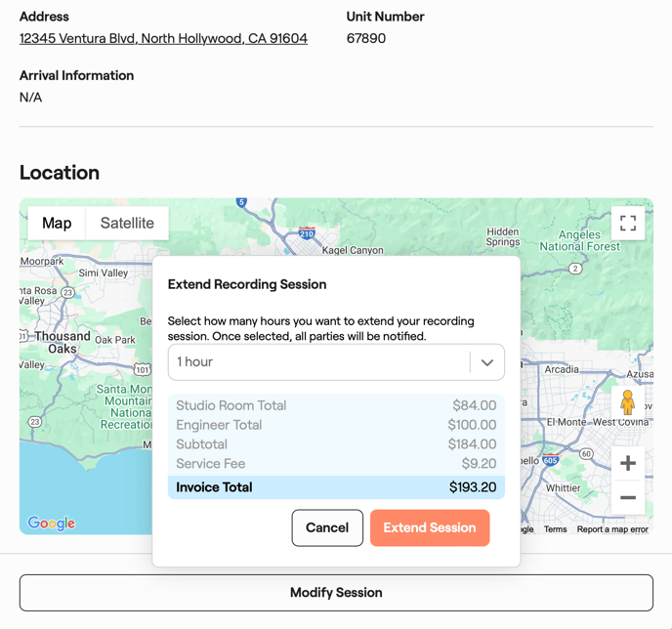Toggle fullscreen view of the map
The image size is (672, 629).
(x=628, y=224)
